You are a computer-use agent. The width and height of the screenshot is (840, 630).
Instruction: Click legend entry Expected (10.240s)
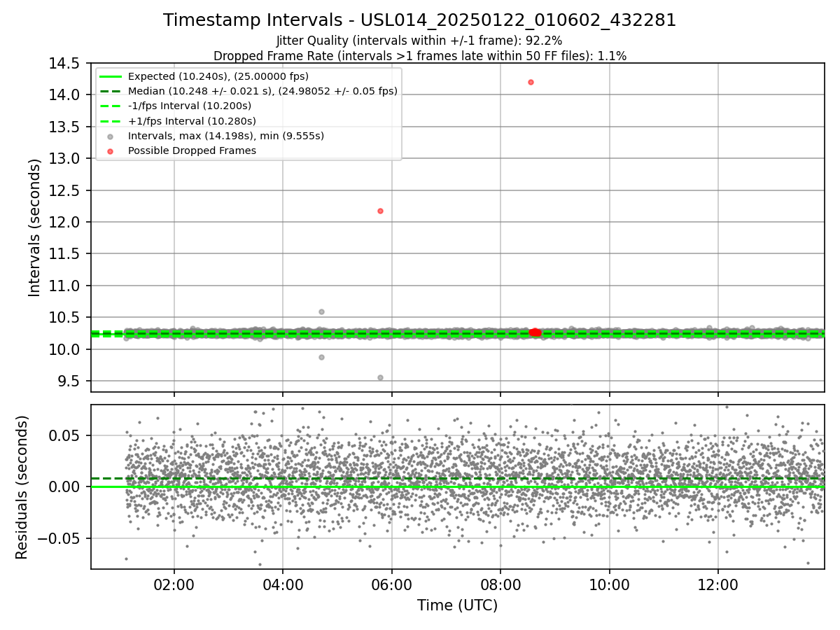pyautogui.click(x=218, y=76)
